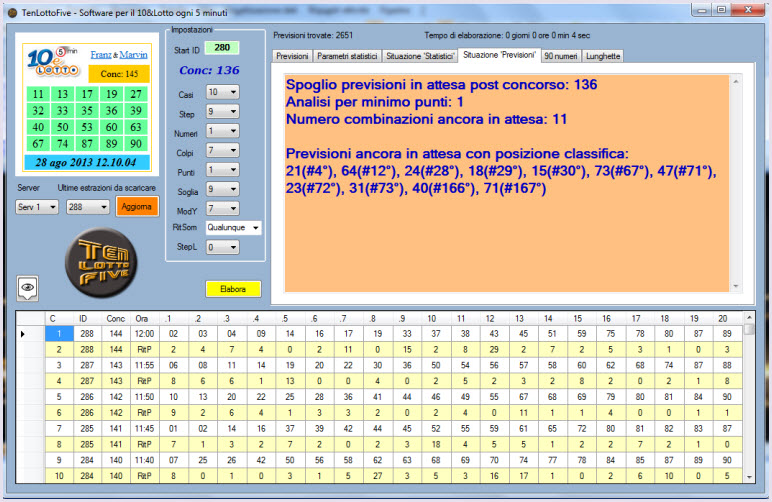Click the 11:55 time cell
Image resolution: width=772 pixels, height=502 pixels.
(145, 365)
